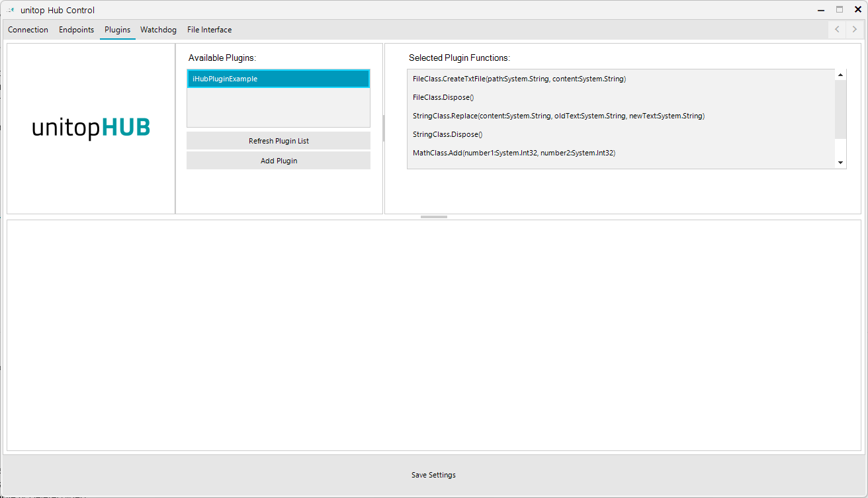Switch to the Endpoints tab
868x498 pixels.
(x=76, y=30)
